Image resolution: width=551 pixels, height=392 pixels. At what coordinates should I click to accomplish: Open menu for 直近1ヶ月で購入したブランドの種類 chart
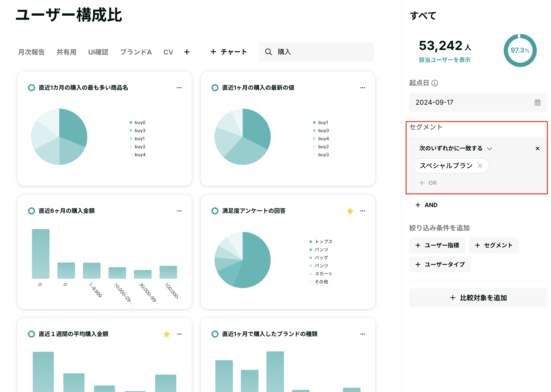362,334
